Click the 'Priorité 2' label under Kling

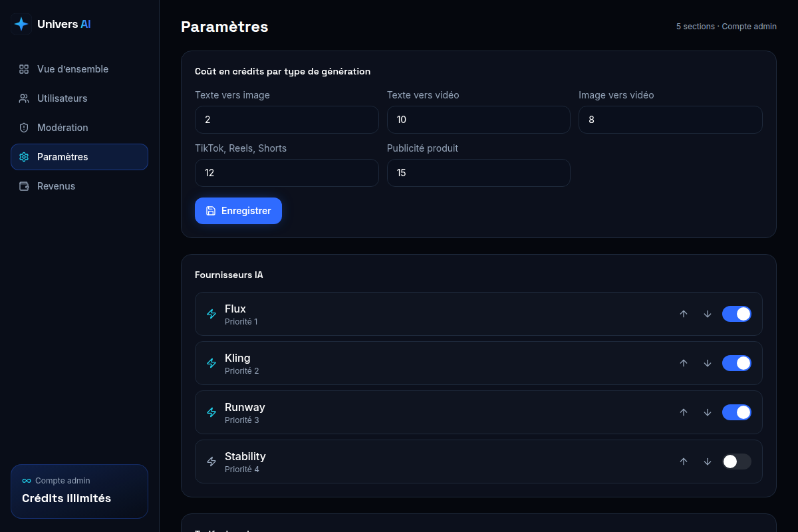click(242, 371)
